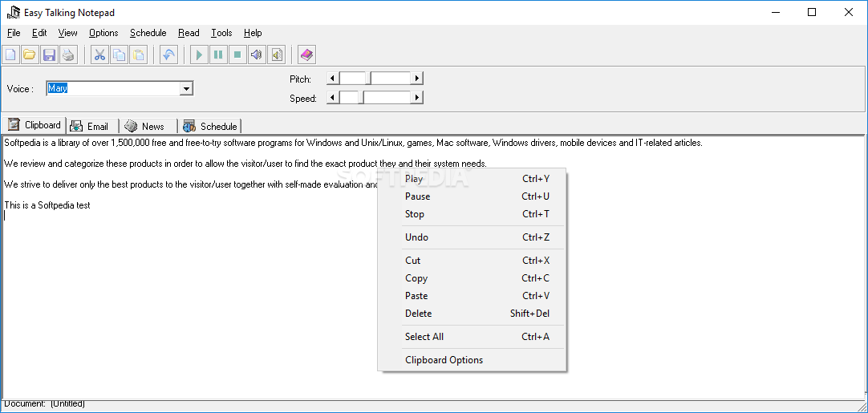Maximize the Easy Talking Notepad window
The image size is (868, 413).
tap(812, 12)
